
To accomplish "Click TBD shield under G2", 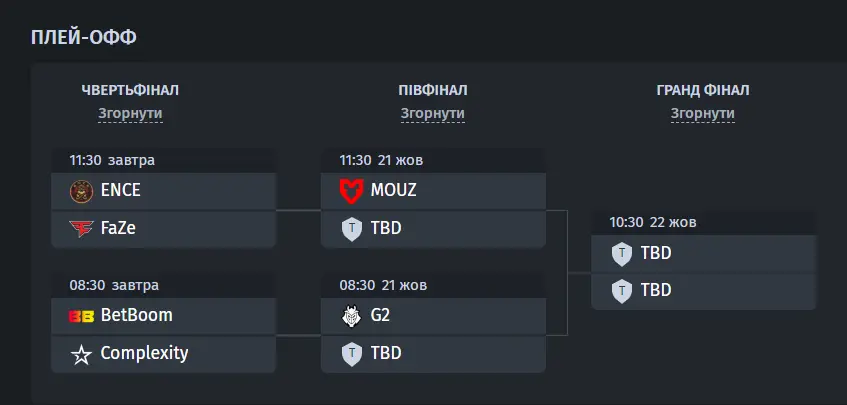I will 352,354.
